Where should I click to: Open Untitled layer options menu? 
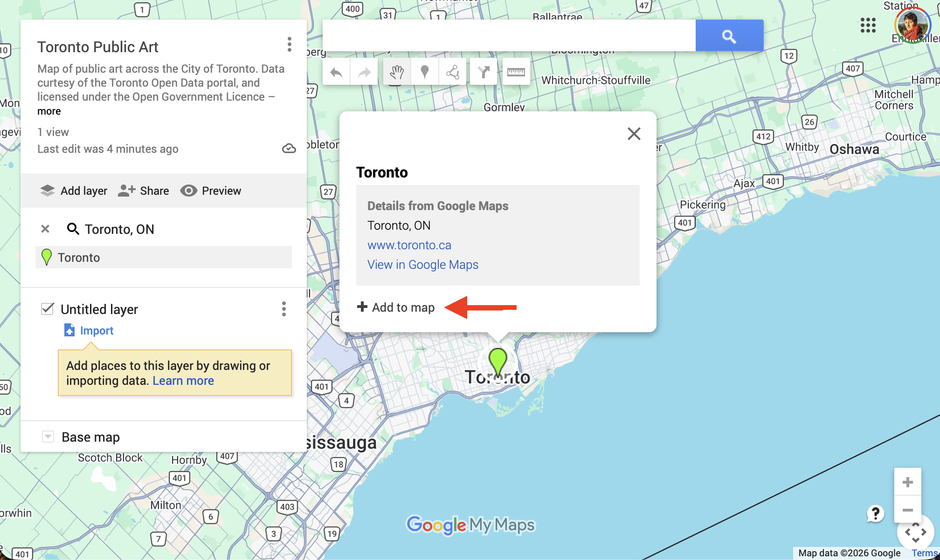point(283,309)
